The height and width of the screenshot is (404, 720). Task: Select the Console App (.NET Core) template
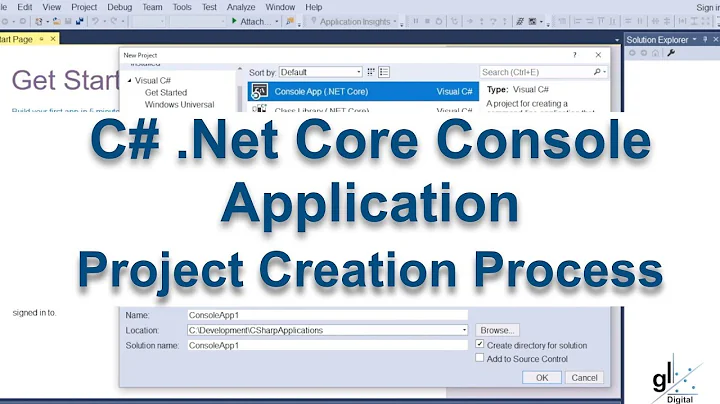363,91
